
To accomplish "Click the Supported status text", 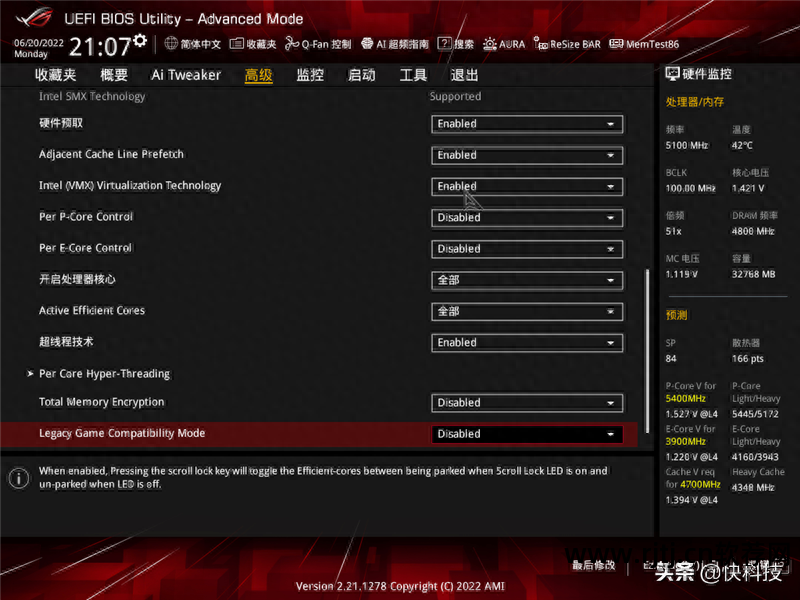I will click(x=455, y=96).
